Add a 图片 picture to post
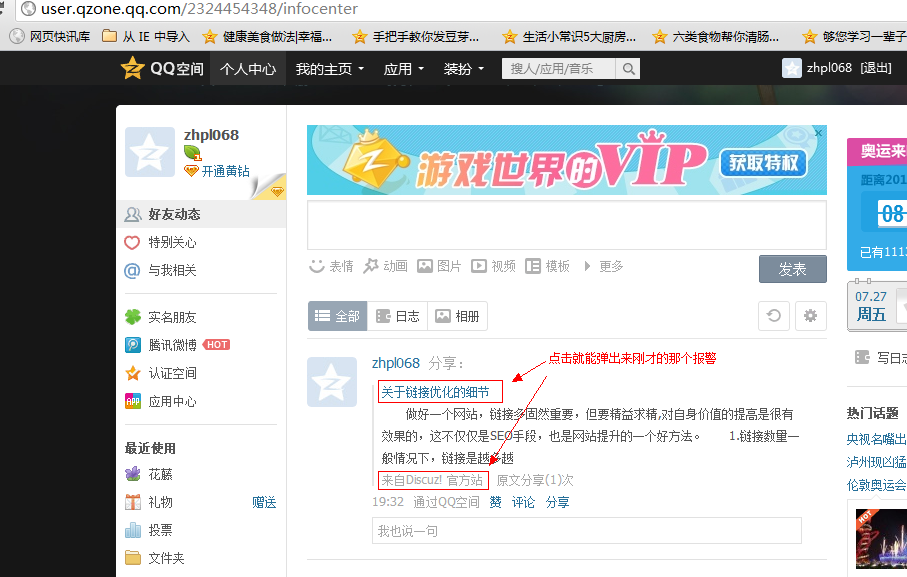907x577 pixels. (x=439, y=266)
